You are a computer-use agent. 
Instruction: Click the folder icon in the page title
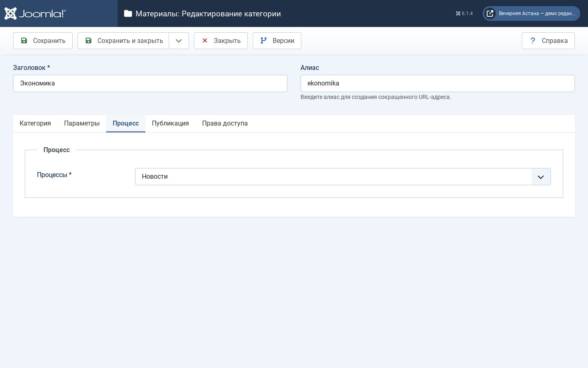(x=128, y=13)
